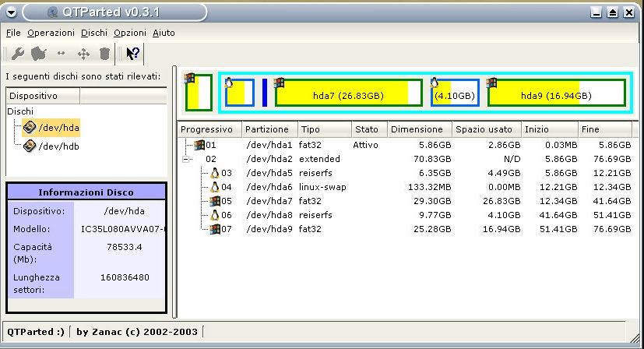Sort by Partizione column header

click(269, 129)
